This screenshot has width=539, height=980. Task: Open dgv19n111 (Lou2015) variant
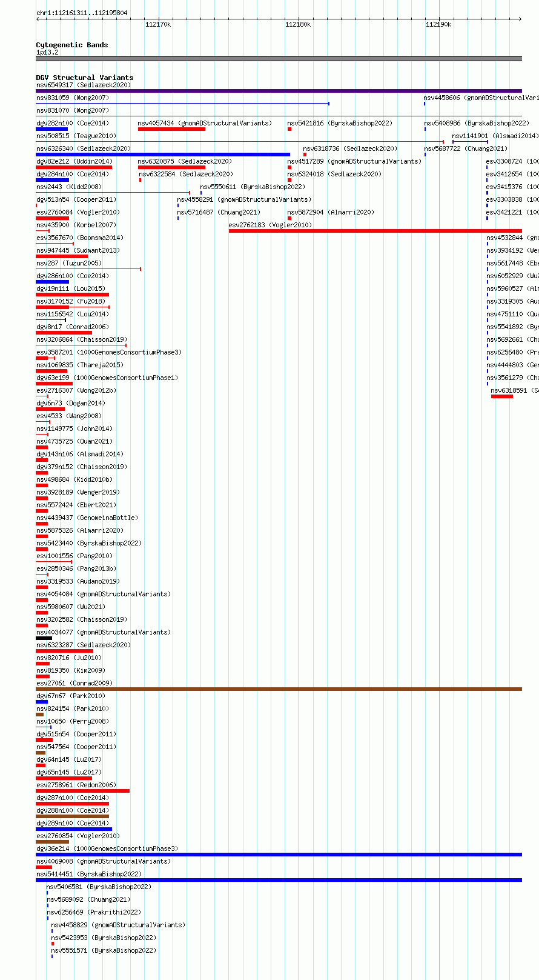(71, 288)
